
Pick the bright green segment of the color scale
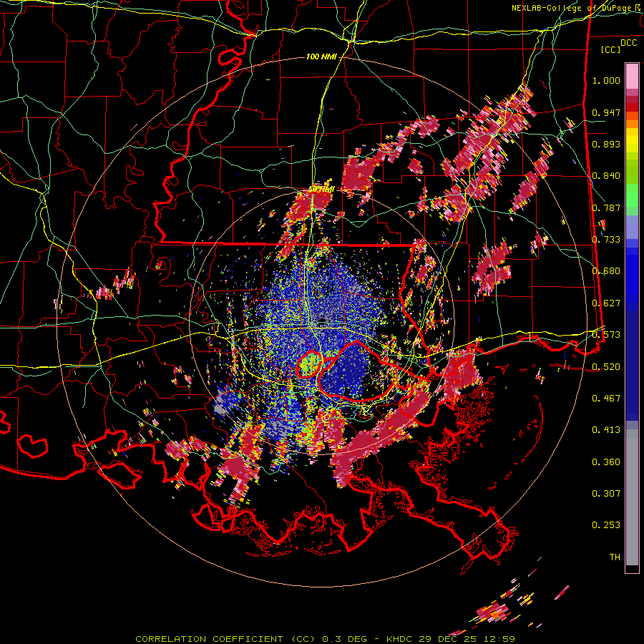coord(632,195)
